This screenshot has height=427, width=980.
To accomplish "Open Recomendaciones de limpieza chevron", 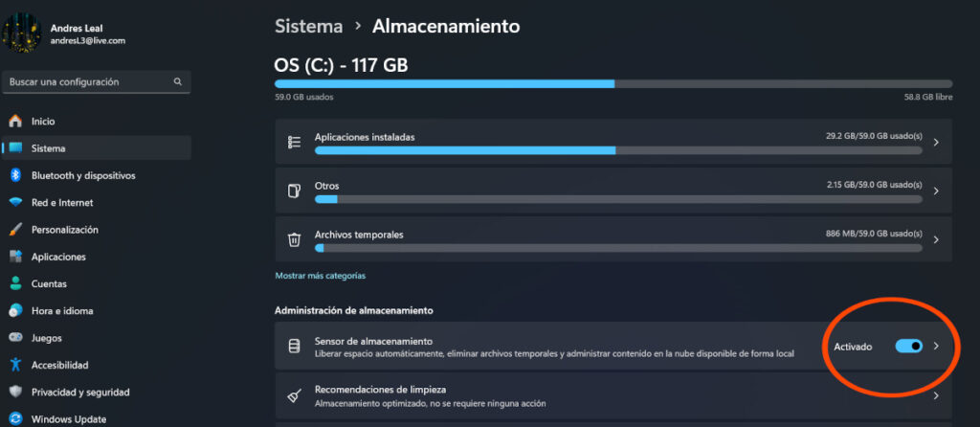I will 935,394.
